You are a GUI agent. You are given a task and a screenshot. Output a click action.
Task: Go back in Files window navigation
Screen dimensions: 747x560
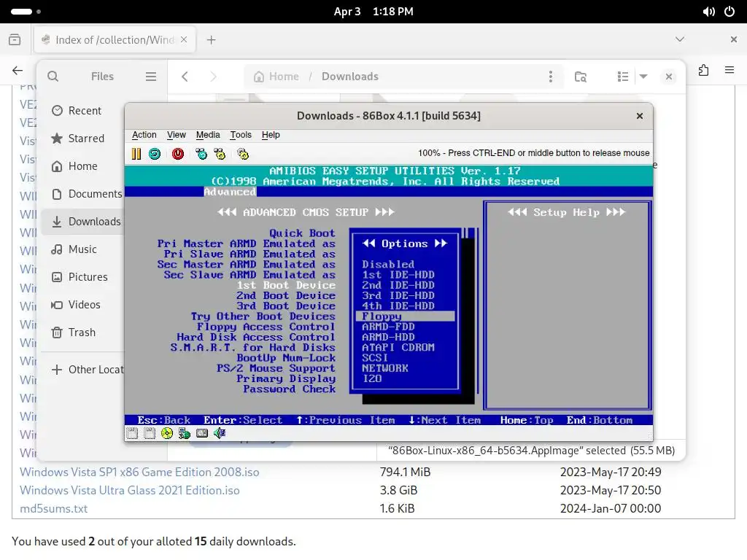pyautogui.click(x=185, y=76)
